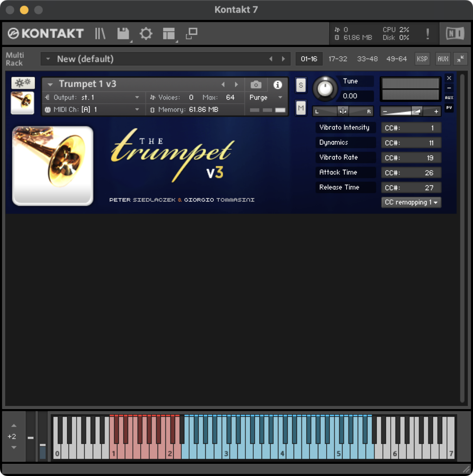Open the library browser icon

click(x=100, y=33)
